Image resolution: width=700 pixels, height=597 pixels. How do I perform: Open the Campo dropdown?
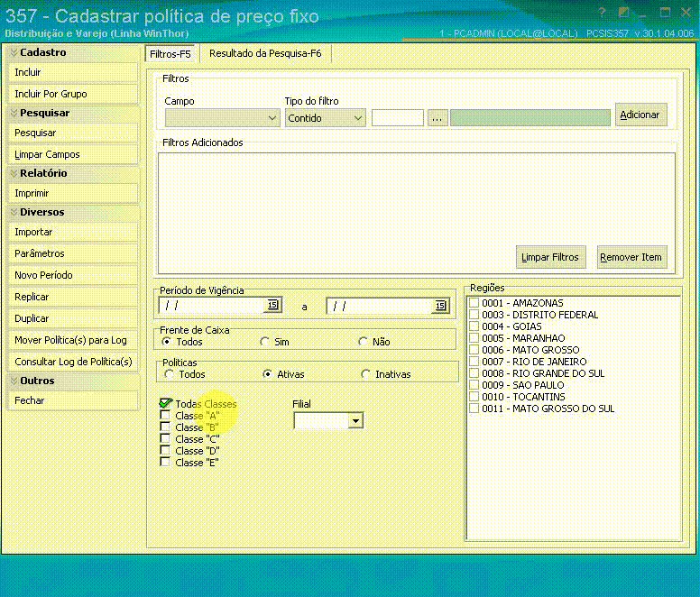pos(222,118)
